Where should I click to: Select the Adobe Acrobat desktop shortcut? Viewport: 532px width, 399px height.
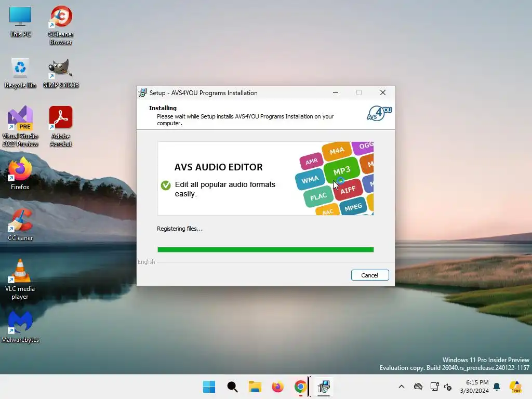click(61, 126)
